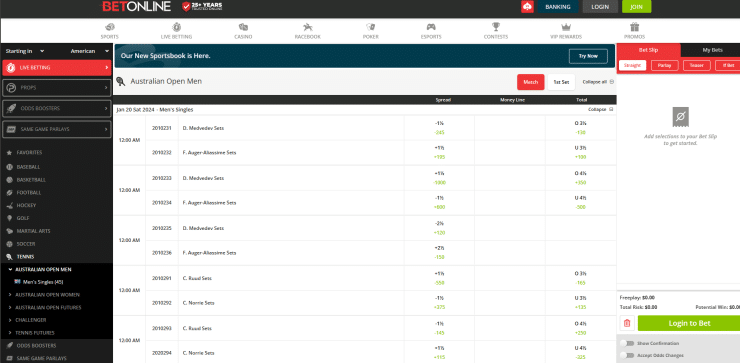Click Collapse all events

click(x=598, y=82)
